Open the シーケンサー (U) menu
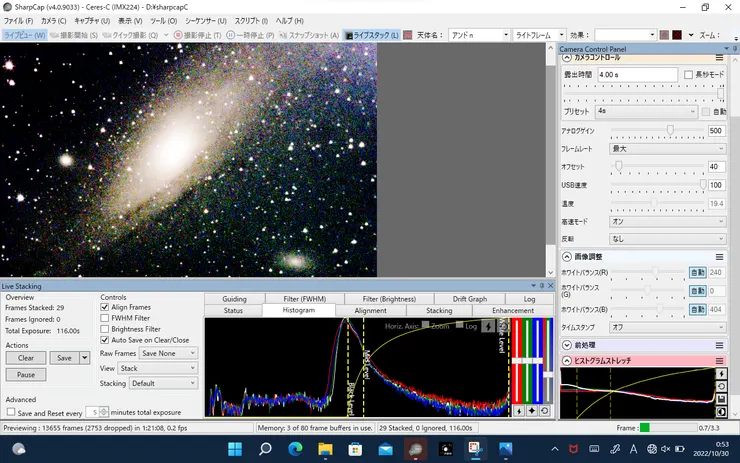The image size is (740, 463). (x=205, y=21)
